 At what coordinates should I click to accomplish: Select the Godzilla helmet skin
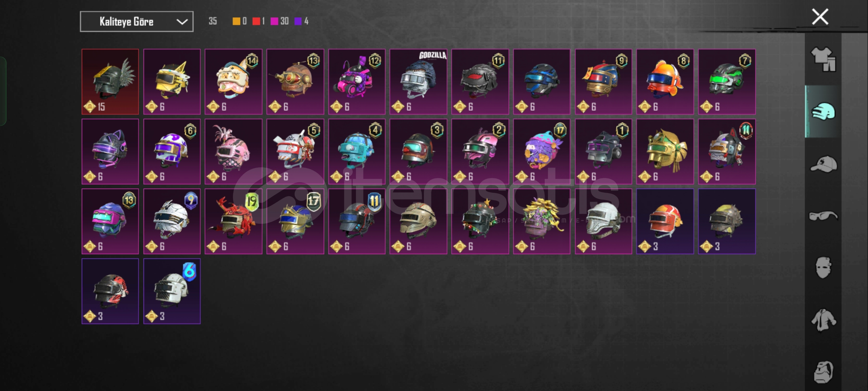[418, 82]
